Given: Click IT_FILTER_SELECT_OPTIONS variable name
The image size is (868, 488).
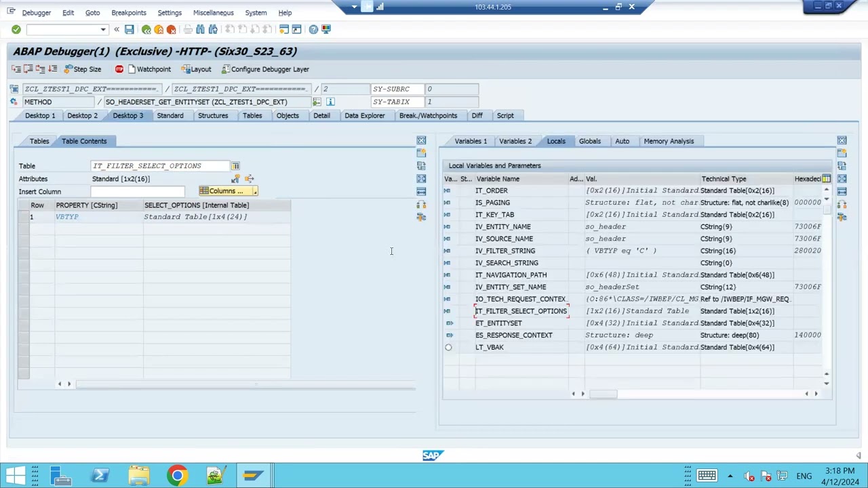Looking at the screenshot, I should point(521,311).
